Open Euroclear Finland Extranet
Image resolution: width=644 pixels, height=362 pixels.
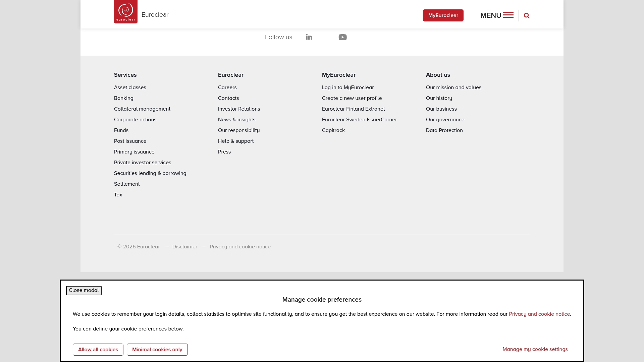pyautogui.click(x=354, y=109)
